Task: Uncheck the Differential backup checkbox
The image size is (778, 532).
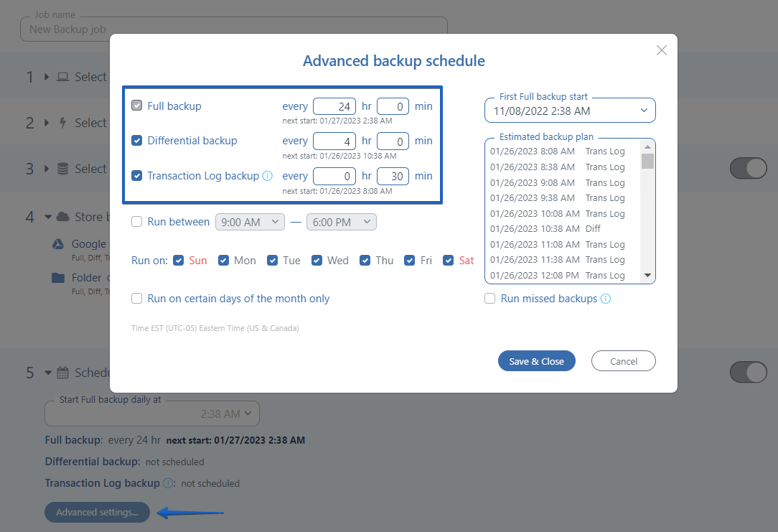Action: 136,141
